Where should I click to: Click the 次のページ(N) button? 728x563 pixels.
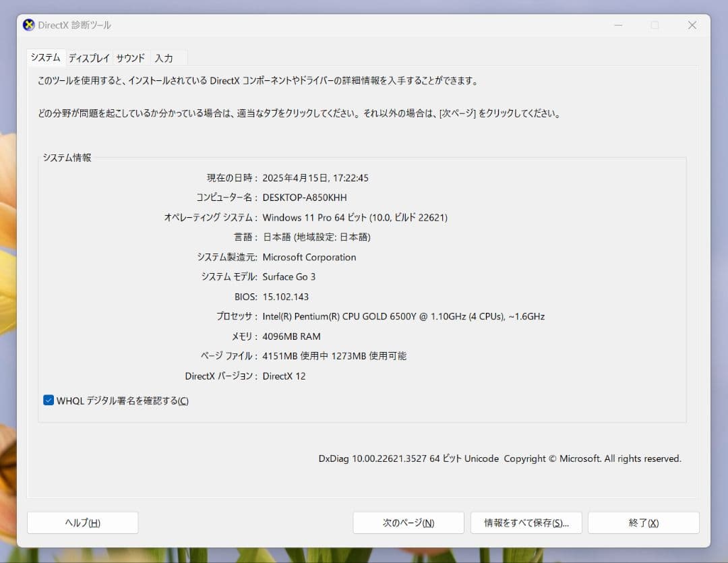click(408, 523)
